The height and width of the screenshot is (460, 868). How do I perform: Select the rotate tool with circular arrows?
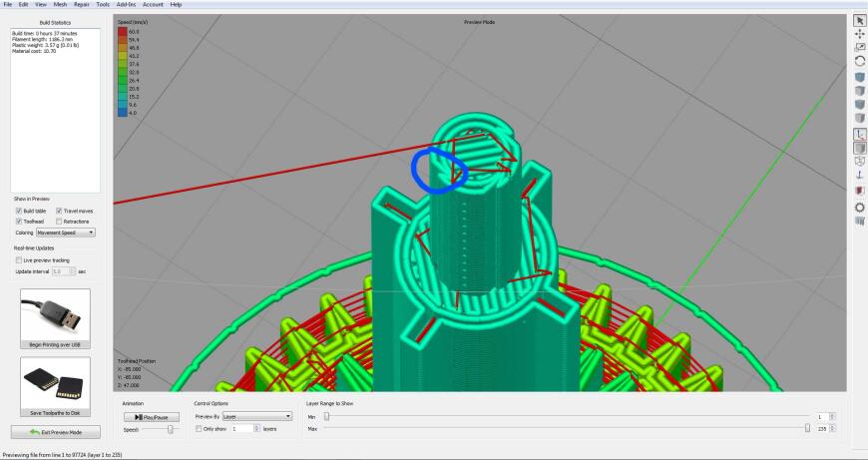pyautogui.click(x=859, y=61)
